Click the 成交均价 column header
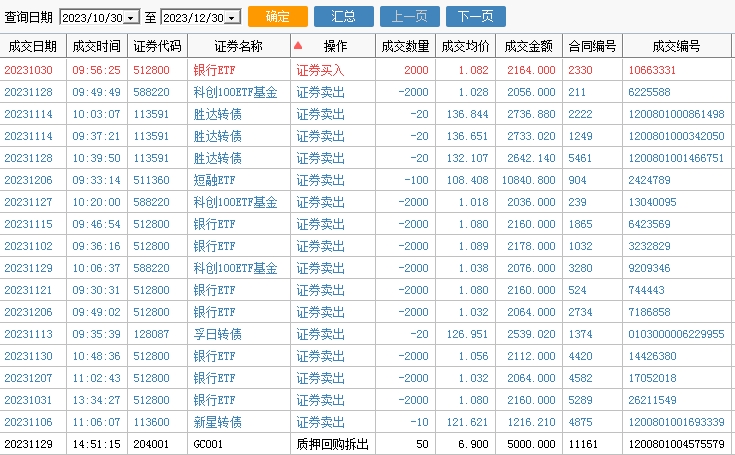 coord(465,46)
